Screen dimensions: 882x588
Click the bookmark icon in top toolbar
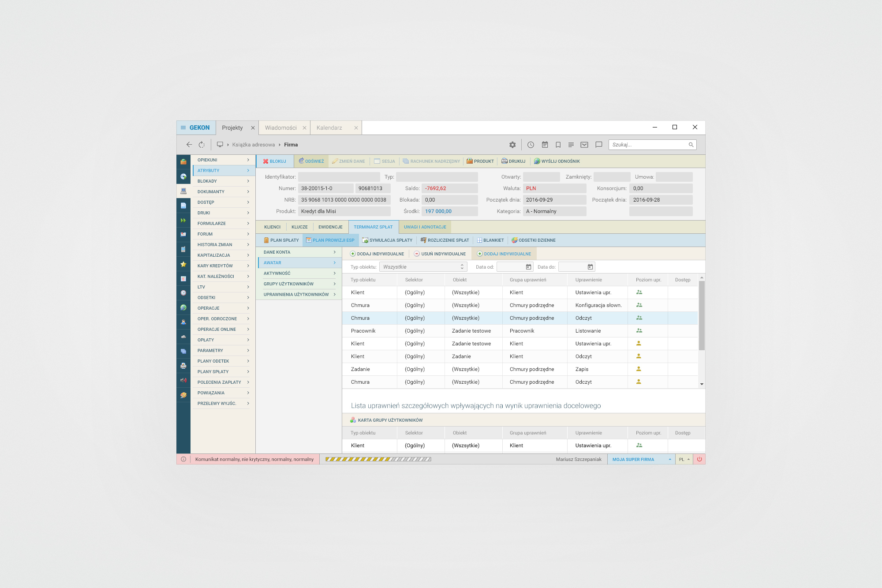point(558,145)
